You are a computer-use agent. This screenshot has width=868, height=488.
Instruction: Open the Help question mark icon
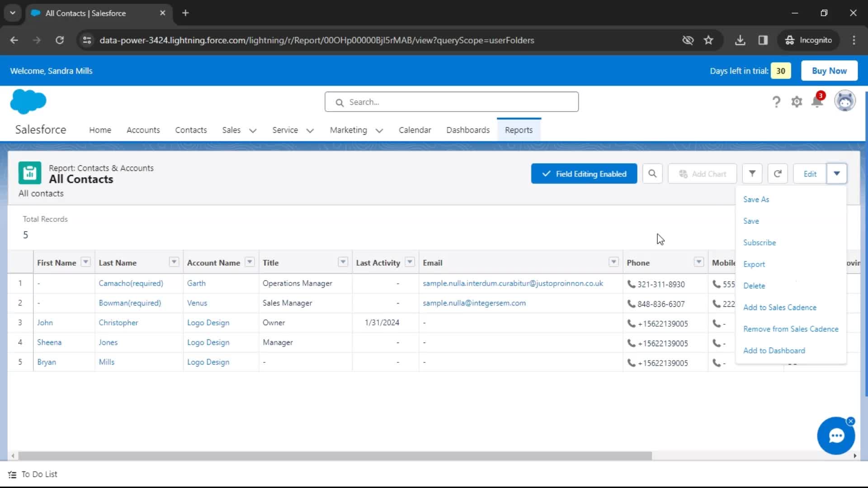coord(776,102)
